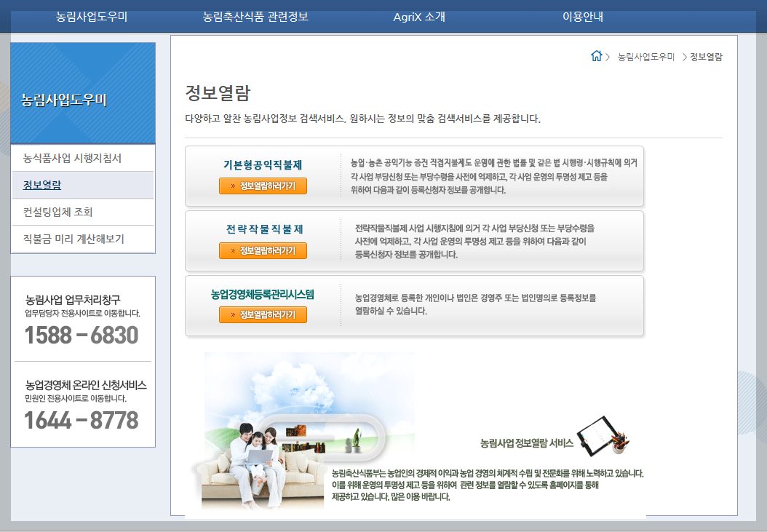
Task: Click 정보열람하러가기 under 전략작물직불제
Action: (x=263, y=250)
